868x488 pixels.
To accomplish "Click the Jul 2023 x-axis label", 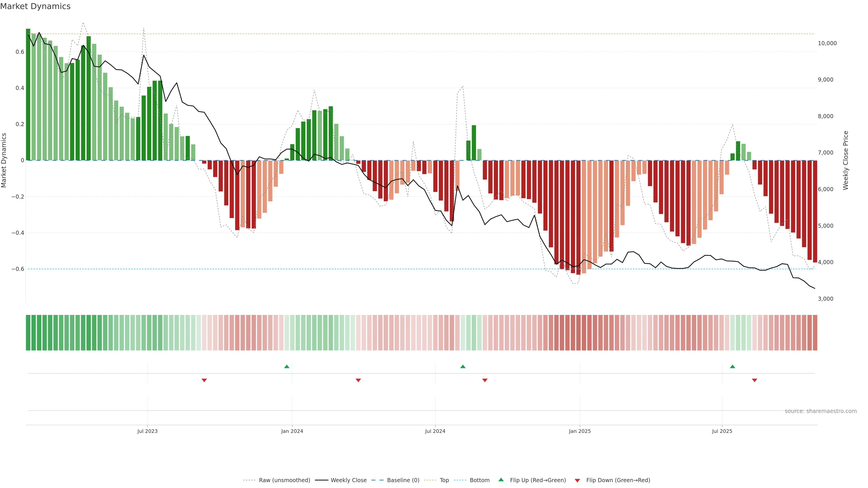I will point(147,431).
